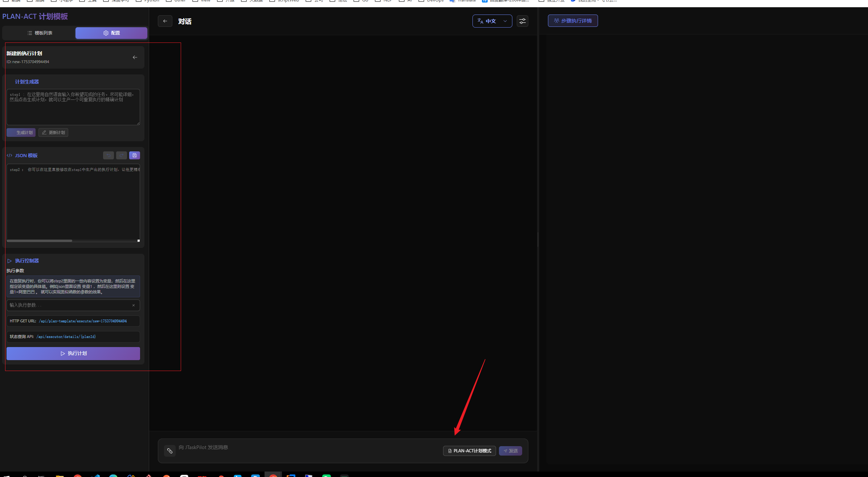Screen dimensions: 868x477
Task: Open the 步骤执行详情 panel button
Action: click(573, 21)
